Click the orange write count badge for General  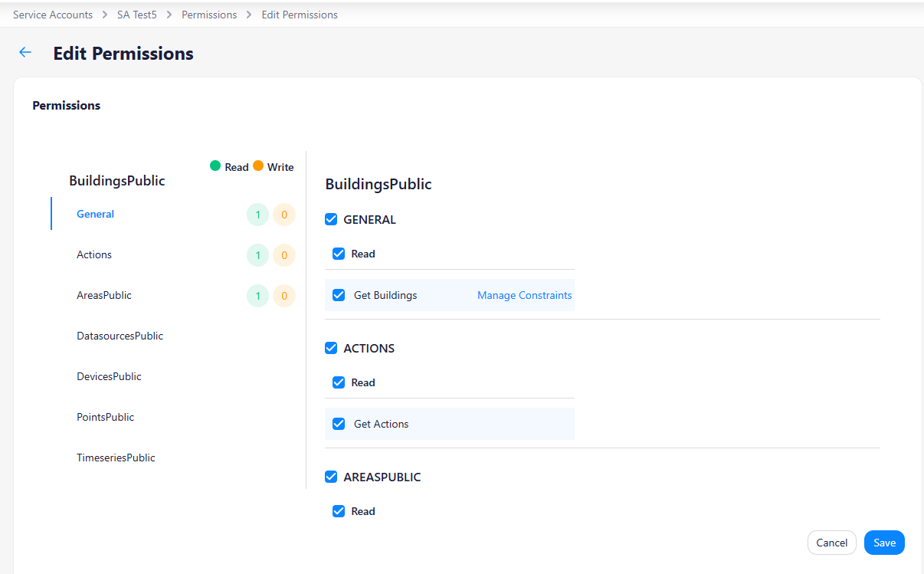coord(284,215)
